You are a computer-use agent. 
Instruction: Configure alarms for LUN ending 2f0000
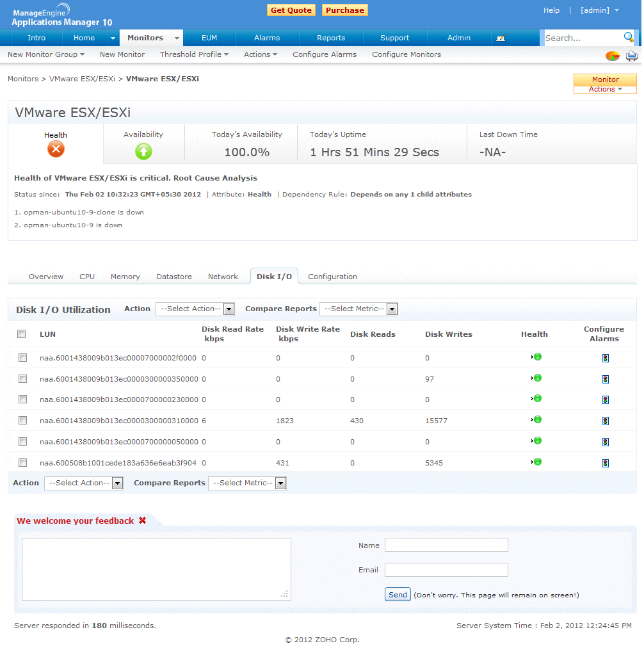(x=605, y=358)
